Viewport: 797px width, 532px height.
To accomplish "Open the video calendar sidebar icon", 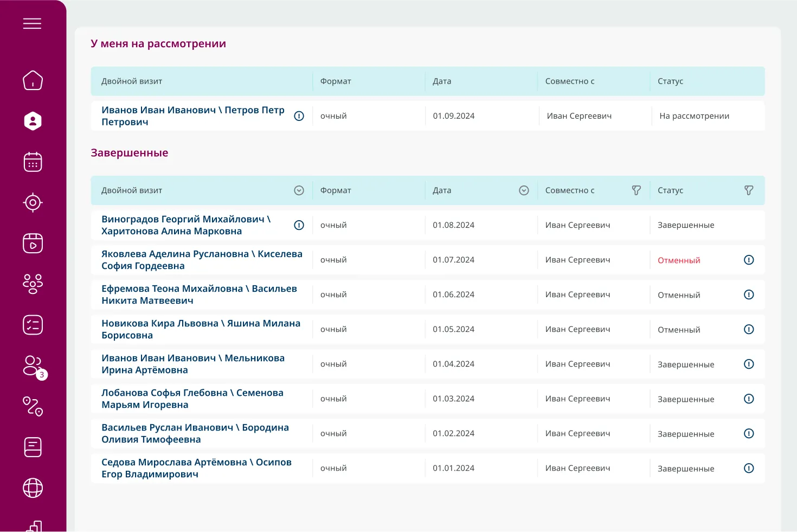I will pyautogui.click(x=33, y=243).
